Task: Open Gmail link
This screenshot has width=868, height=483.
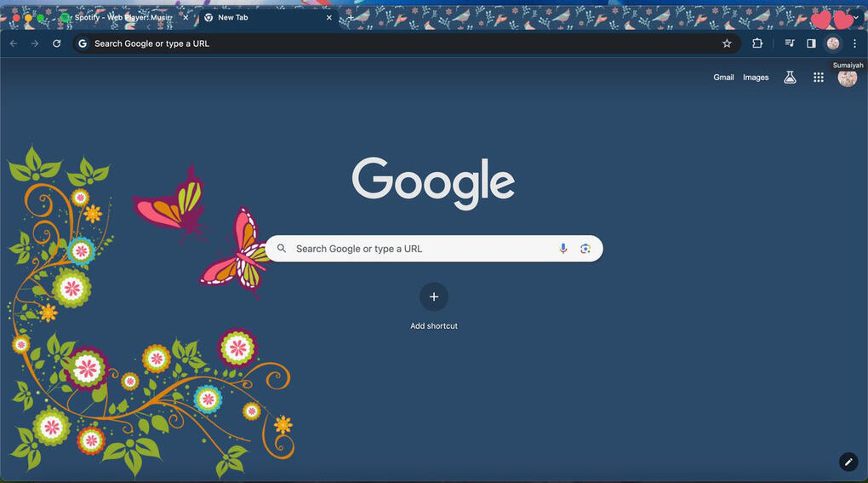Action: (x=723, y=78)
